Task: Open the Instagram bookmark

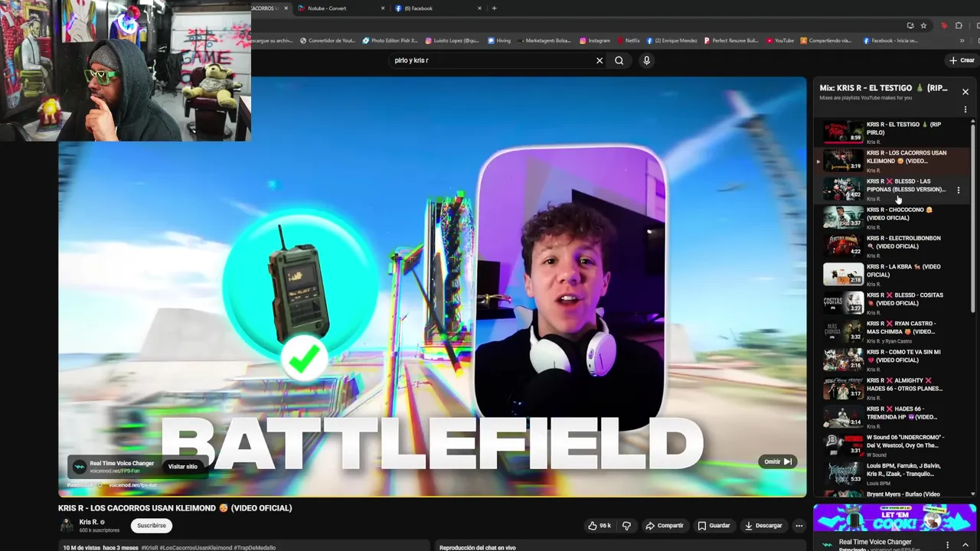Action: pos(595,41)
